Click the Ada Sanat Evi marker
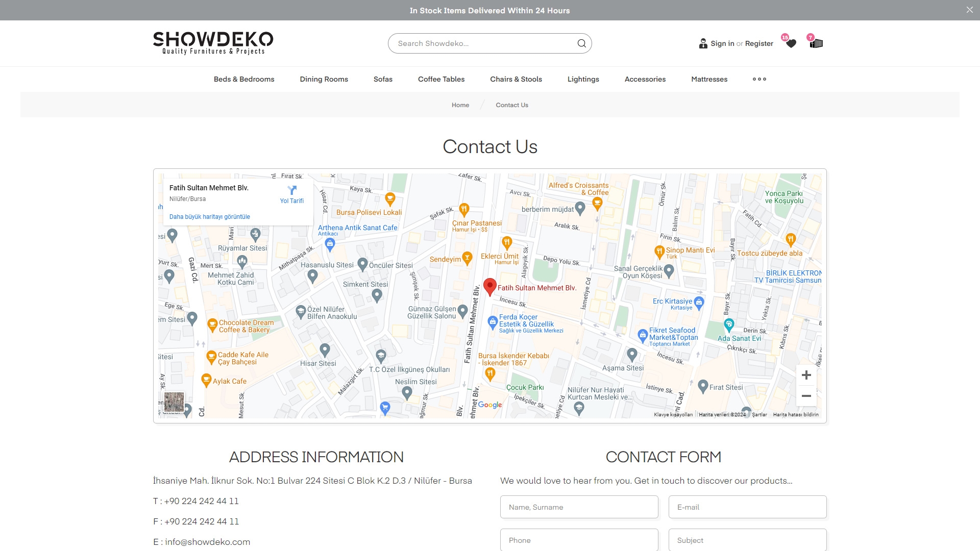This screenshot has height=551, width=980. [x=729, y=324]
